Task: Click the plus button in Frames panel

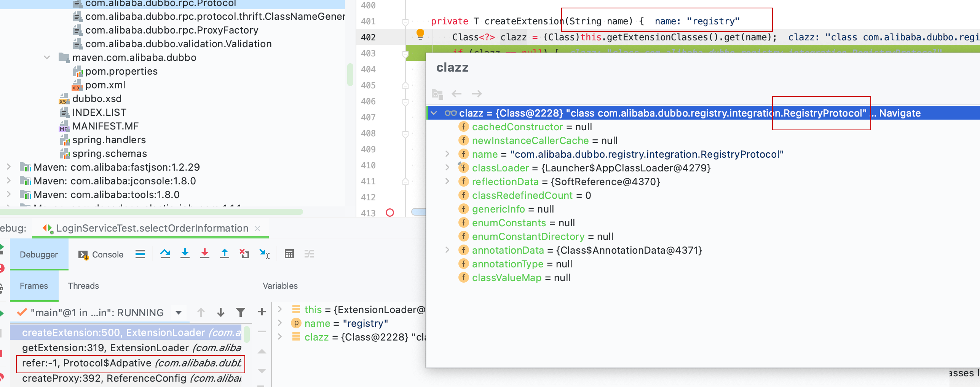Action: pos(262,312)
